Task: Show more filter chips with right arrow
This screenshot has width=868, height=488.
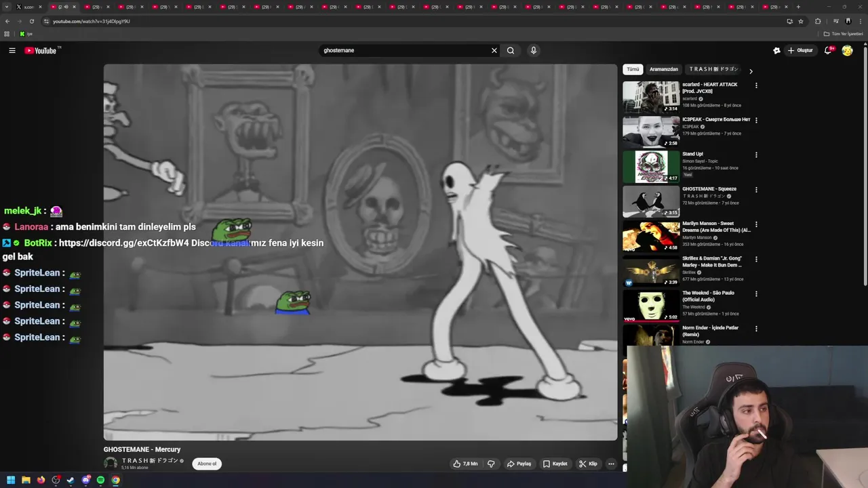Action: coord(751,70)
